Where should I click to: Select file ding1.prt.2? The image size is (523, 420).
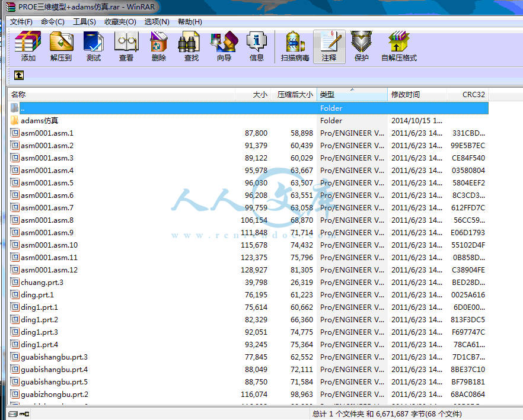[x=39, y=320]
